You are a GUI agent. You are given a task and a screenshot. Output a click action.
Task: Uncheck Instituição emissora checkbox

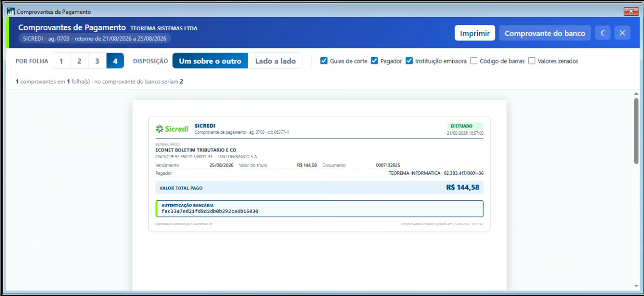[409, 61]
